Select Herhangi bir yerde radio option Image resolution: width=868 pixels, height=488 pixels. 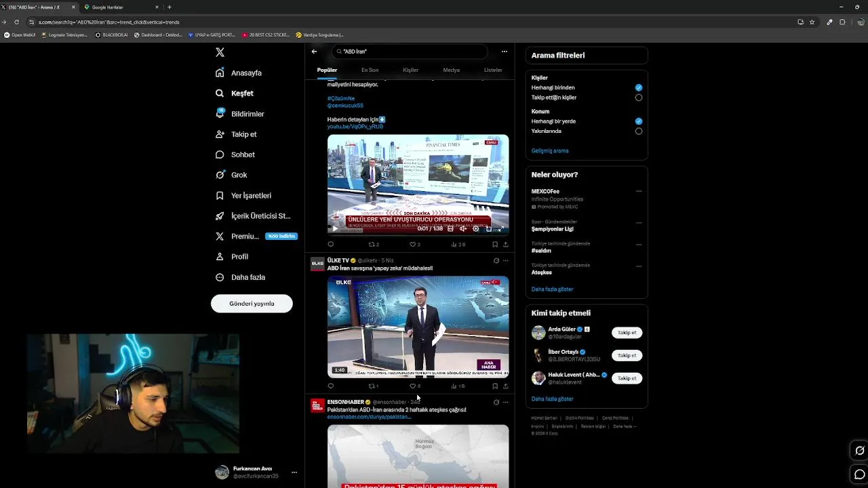click(x=638, y=121)
